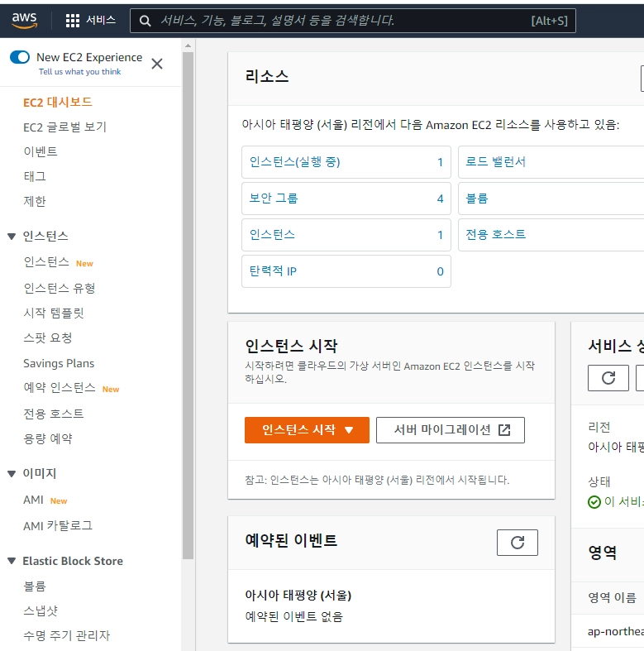Open 이벤트 in sidebar
This screenshot has height=651, width=644.
pyautogui.click(x=41, y=151)
